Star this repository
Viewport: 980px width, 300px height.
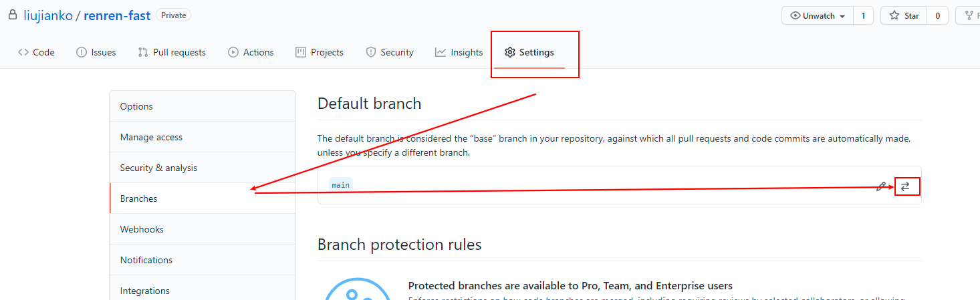click(x=904, y=16)
